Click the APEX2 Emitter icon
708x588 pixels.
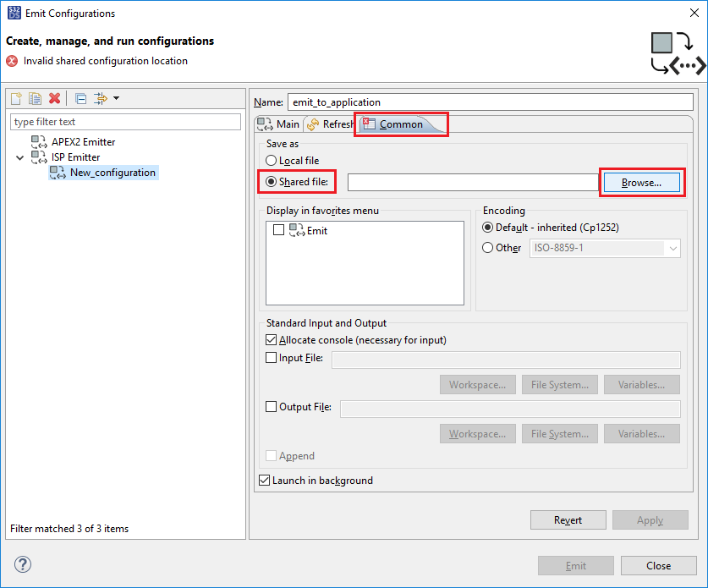point(39,142)
